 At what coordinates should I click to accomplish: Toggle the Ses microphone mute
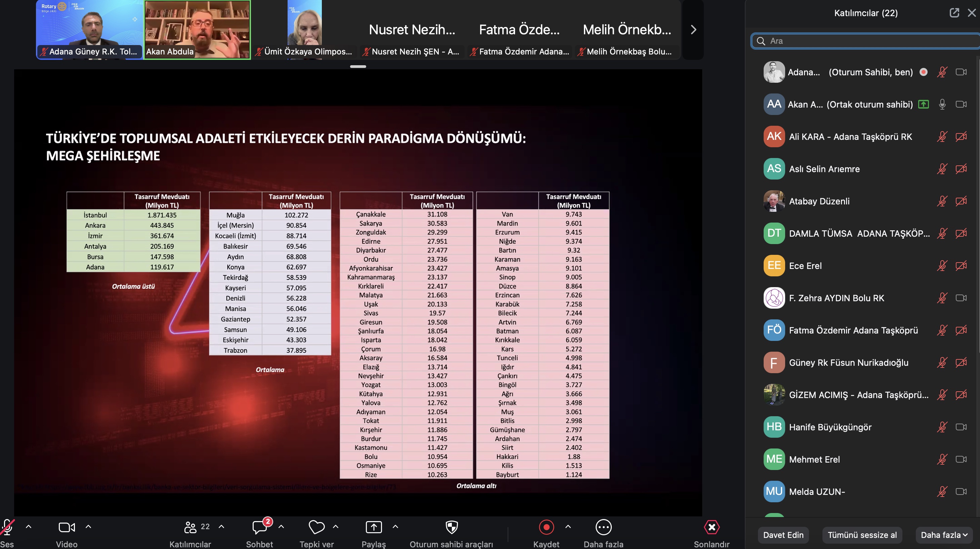(7, 528)
